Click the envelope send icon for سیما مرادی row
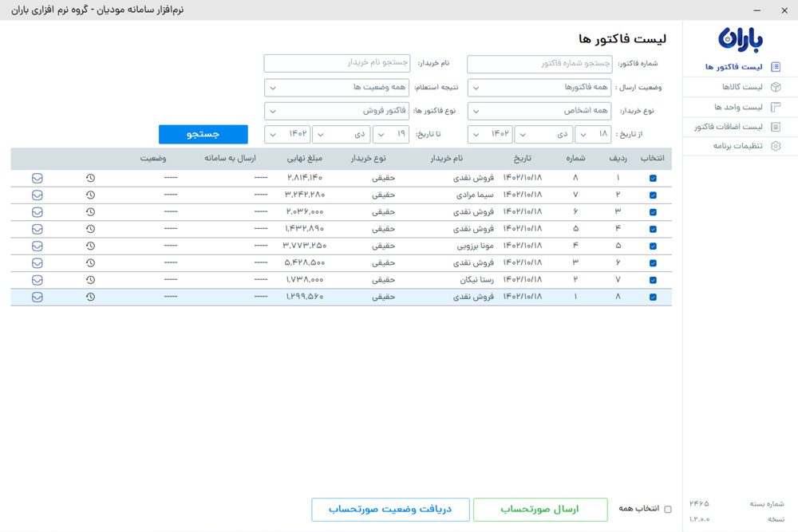Image resolution: width=798 pixels, height=532 pixels. click(38, 195)
